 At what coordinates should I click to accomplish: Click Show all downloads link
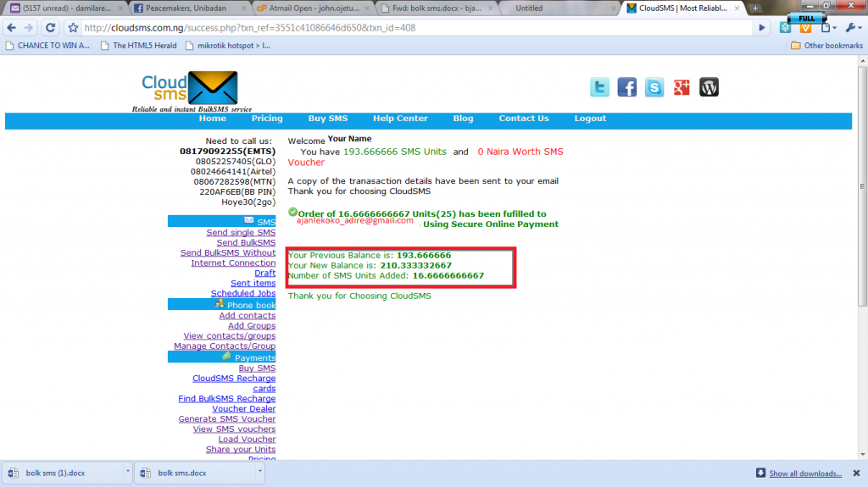click(x=805, y=473)
